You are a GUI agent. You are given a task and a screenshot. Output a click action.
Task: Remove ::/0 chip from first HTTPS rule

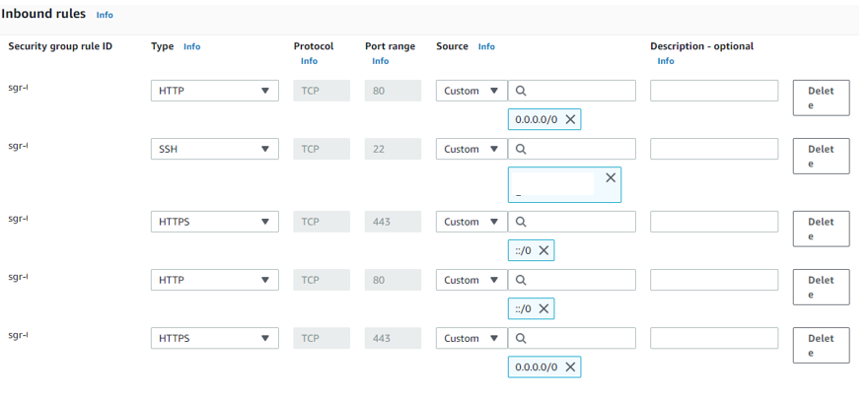[544, 250]
